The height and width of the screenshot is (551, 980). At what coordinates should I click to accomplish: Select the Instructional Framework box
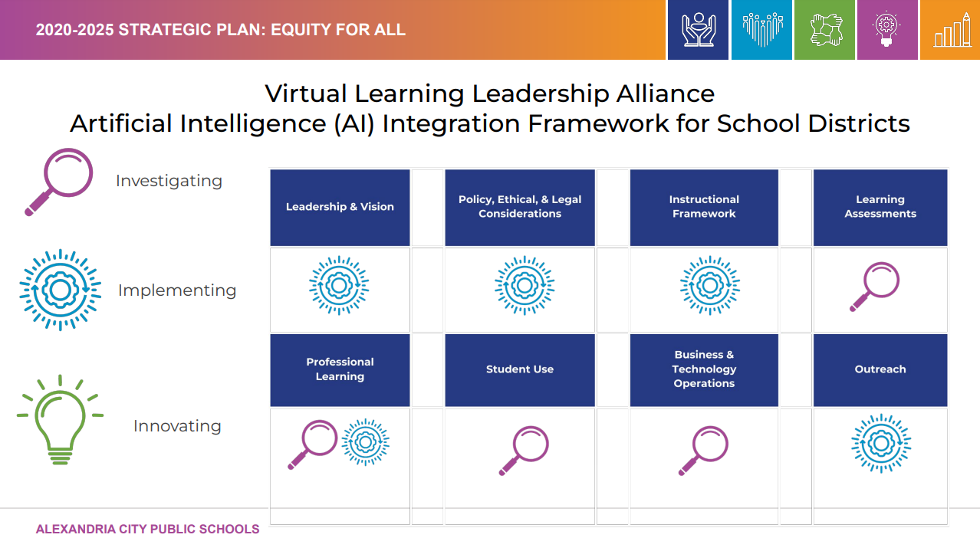click(x=704, y=207)
